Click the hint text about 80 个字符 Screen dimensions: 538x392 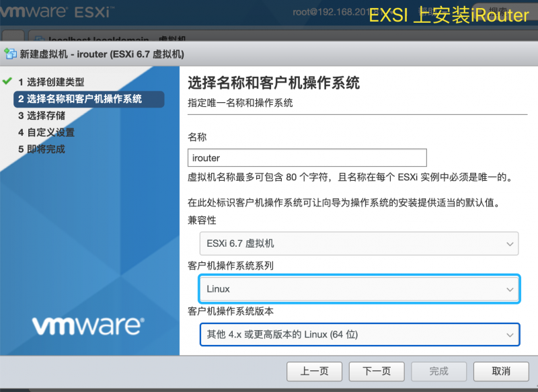point(350,178)
